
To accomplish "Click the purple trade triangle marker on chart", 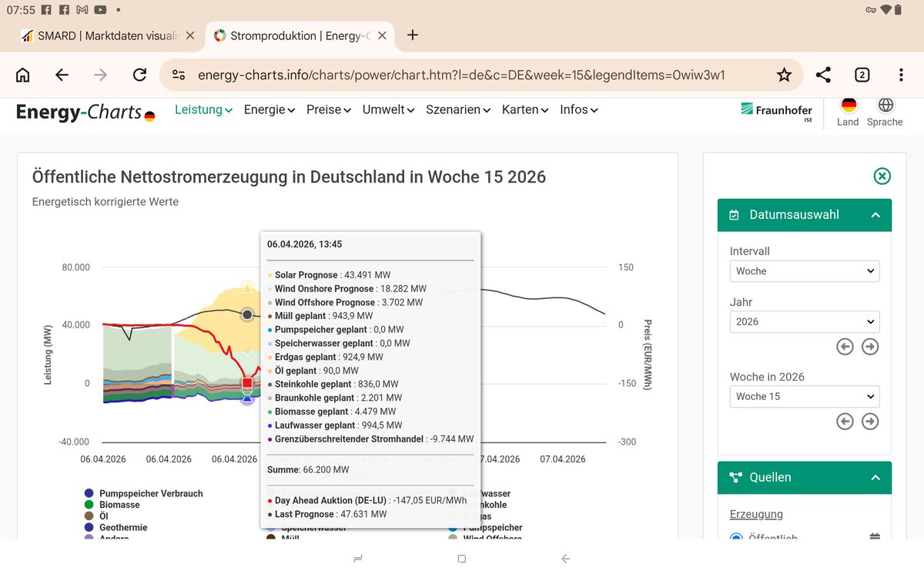I will pyautogui.click(x=247, y=398).
